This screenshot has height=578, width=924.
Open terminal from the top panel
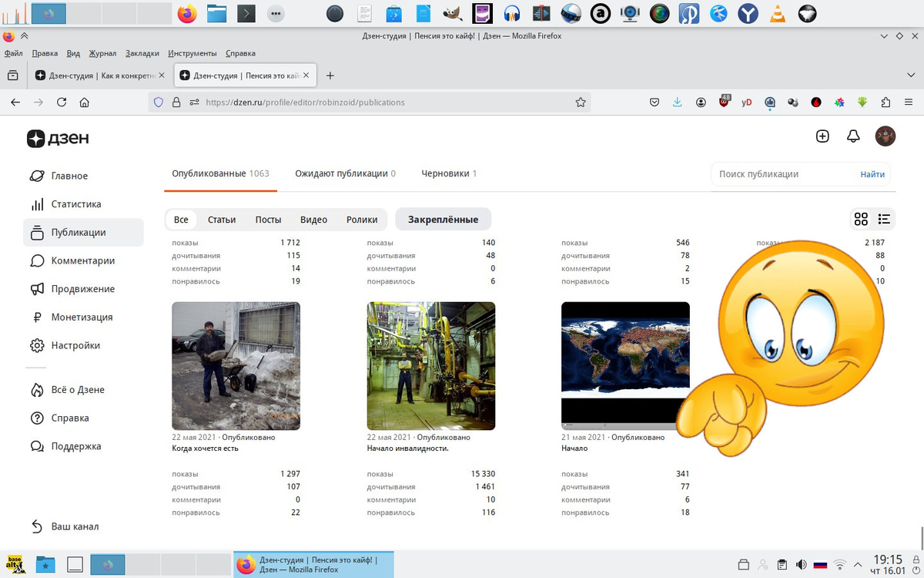coord(246,13)
